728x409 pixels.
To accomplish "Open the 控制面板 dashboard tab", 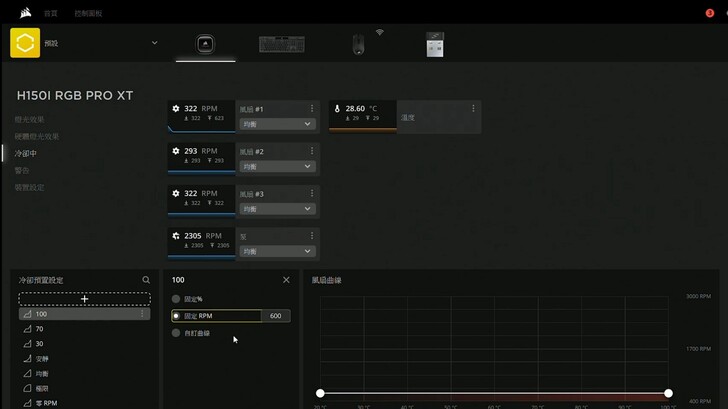I will (x=88, y=13).
